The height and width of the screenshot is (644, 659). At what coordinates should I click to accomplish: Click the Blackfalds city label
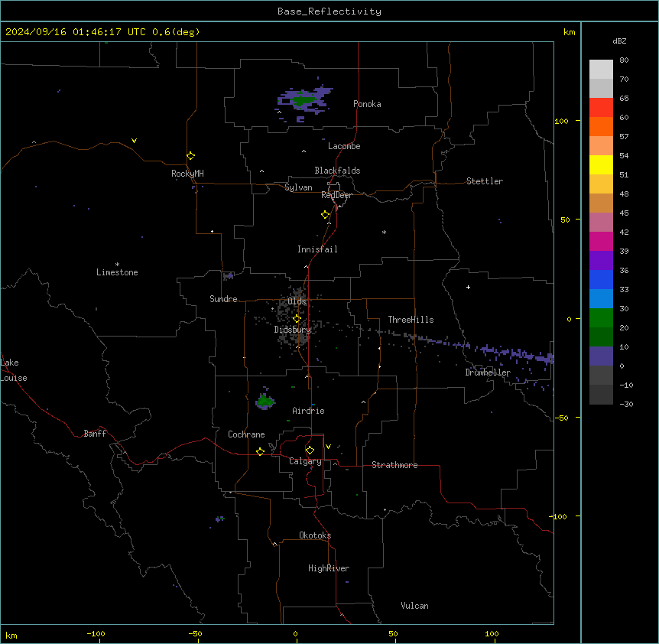337,171
